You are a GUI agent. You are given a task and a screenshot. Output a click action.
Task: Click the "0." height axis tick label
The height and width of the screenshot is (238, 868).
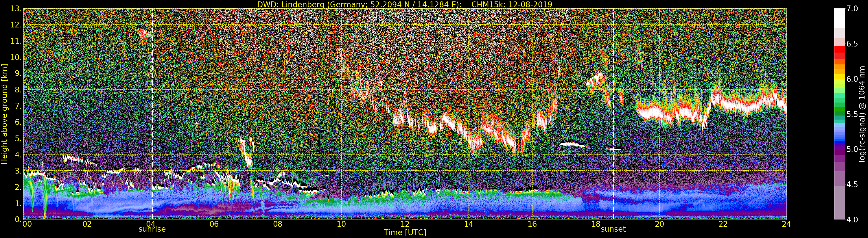pos(18,219)
